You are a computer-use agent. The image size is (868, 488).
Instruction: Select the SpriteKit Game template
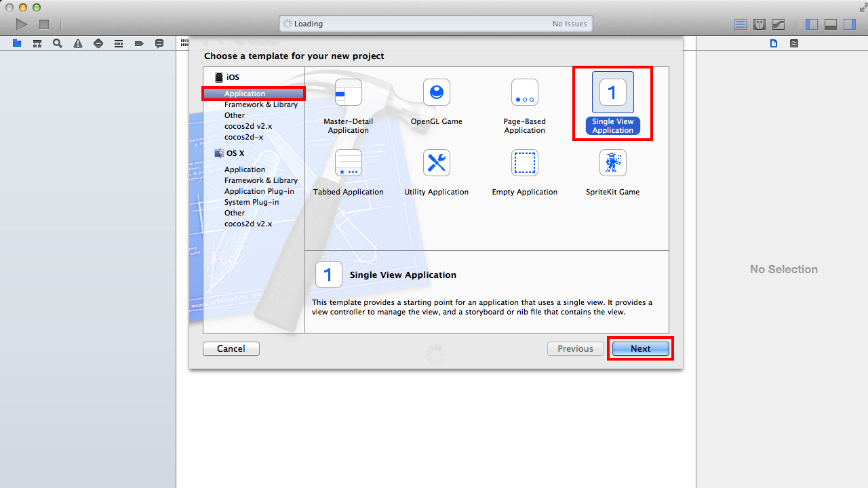click(x=613, y=173)
